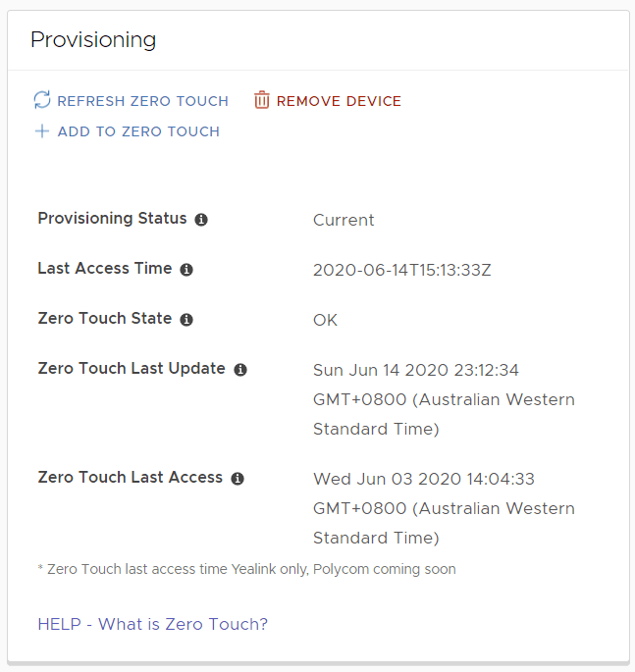Click the Provisioning panel heading
The height and width of the screenshot is (672, 635).
[93, 40]
